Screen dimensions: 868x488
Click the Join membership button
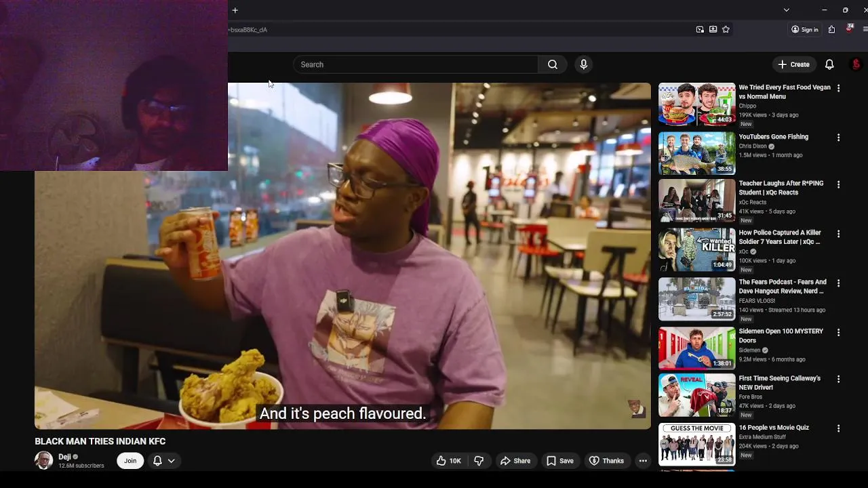130,461
